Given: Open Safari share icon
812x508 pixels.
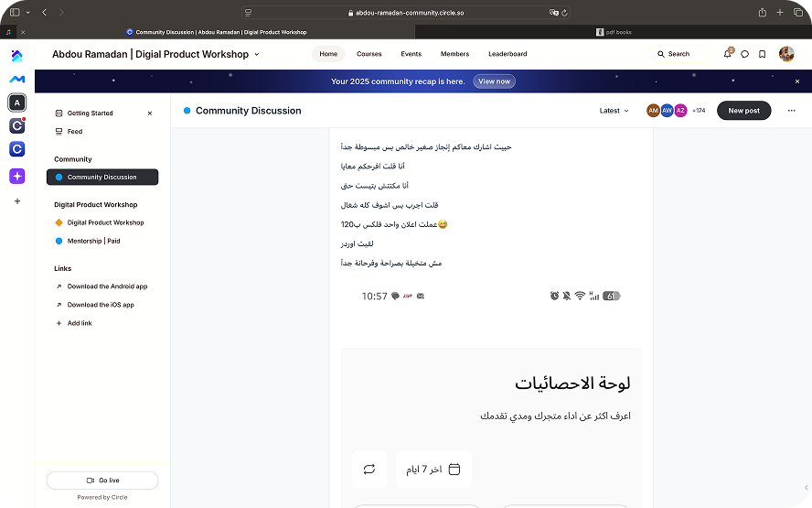Looking at the screenshot, I should coord(762,13).
